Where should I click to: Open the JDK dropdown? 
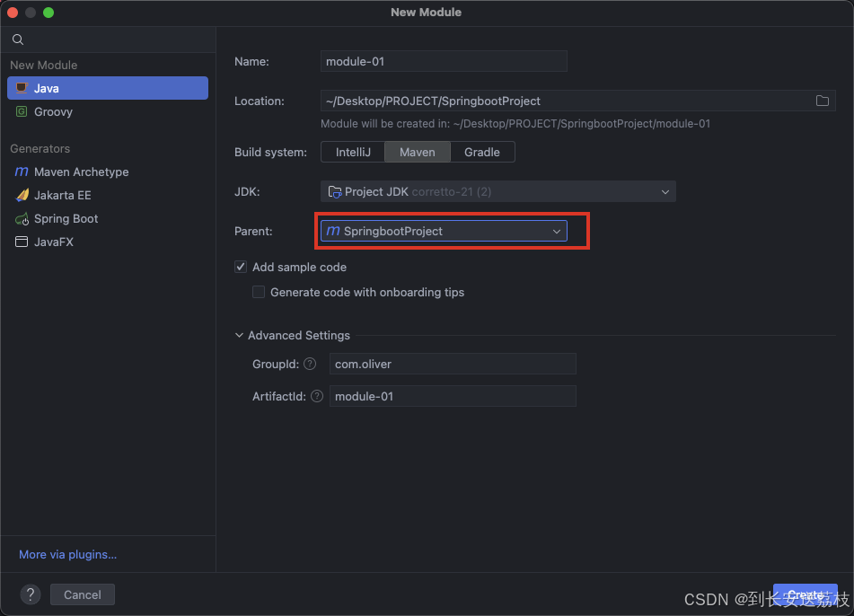[x=497, y=192]
